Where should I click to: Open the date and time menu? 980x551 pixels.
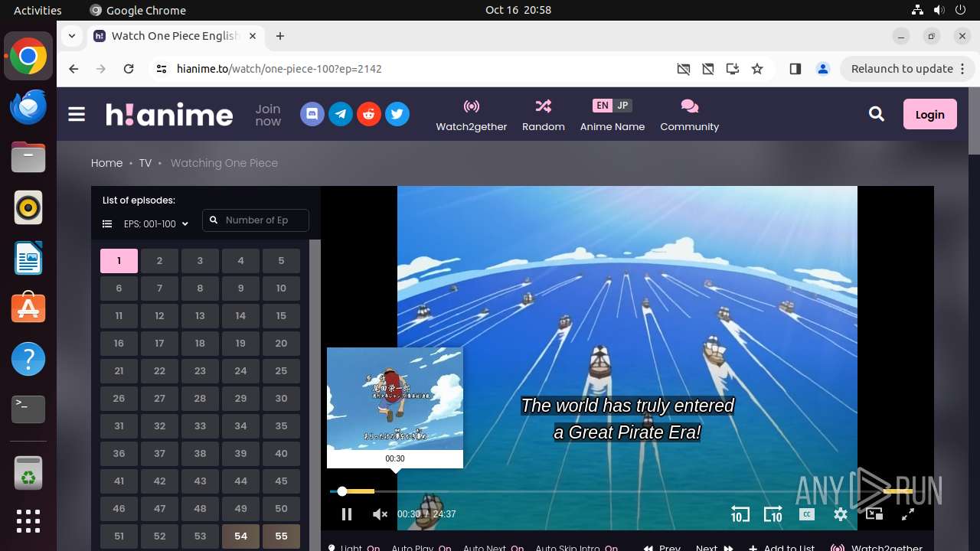pos(518,10)
